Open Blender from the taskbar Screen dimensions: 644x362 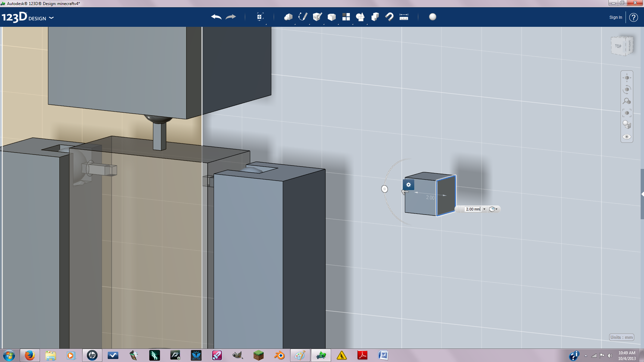pos(279,355)
